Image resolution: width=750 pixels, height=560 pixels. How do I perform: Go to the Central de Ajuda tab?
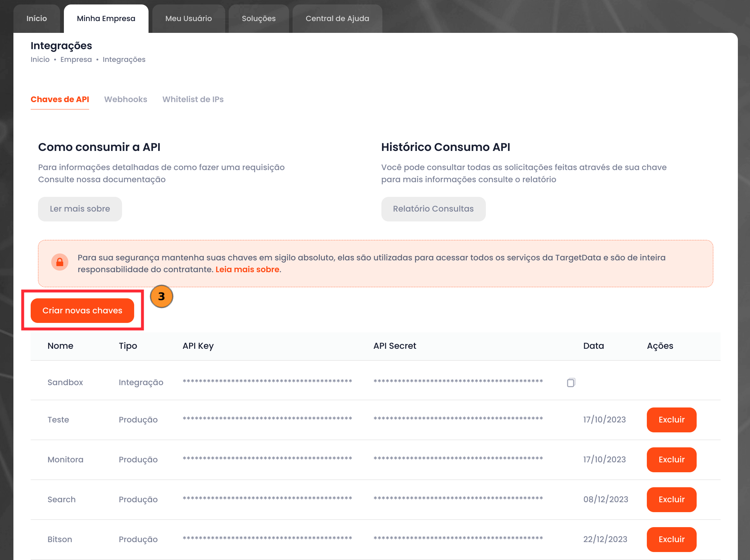pos(337,19)
